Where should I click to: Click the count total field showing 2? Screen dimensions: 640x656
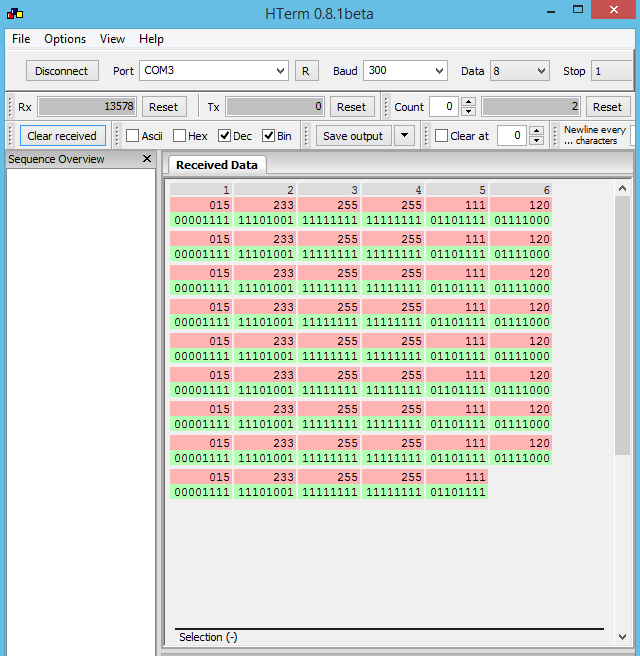click(531, 107)
